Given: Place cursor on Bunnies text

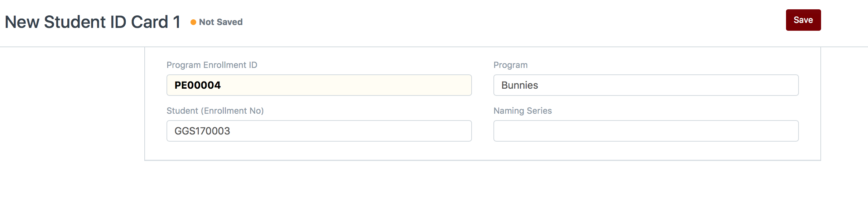Looking at the screenshot, I should [520, 85].
